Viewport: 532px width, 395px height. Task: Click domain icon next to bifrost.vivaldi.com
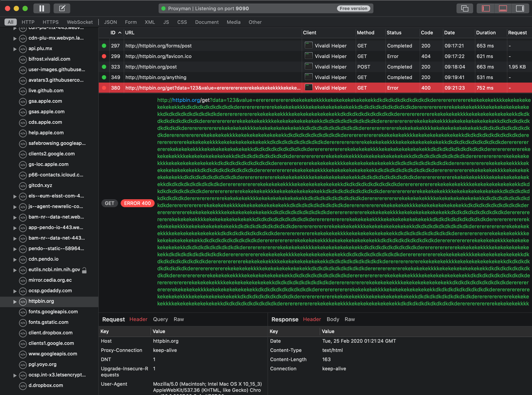pos(23,59)
